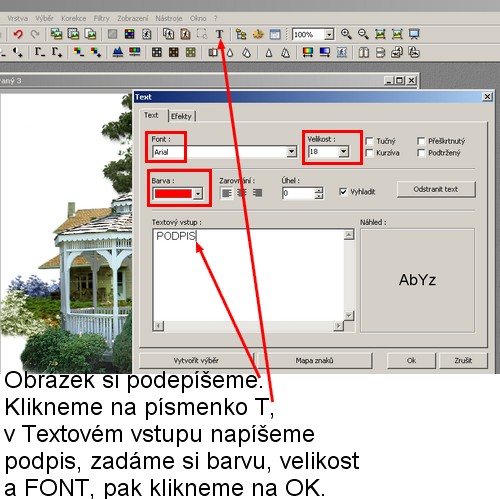Enable the Tučný checkbox

(x=369, y=141)
